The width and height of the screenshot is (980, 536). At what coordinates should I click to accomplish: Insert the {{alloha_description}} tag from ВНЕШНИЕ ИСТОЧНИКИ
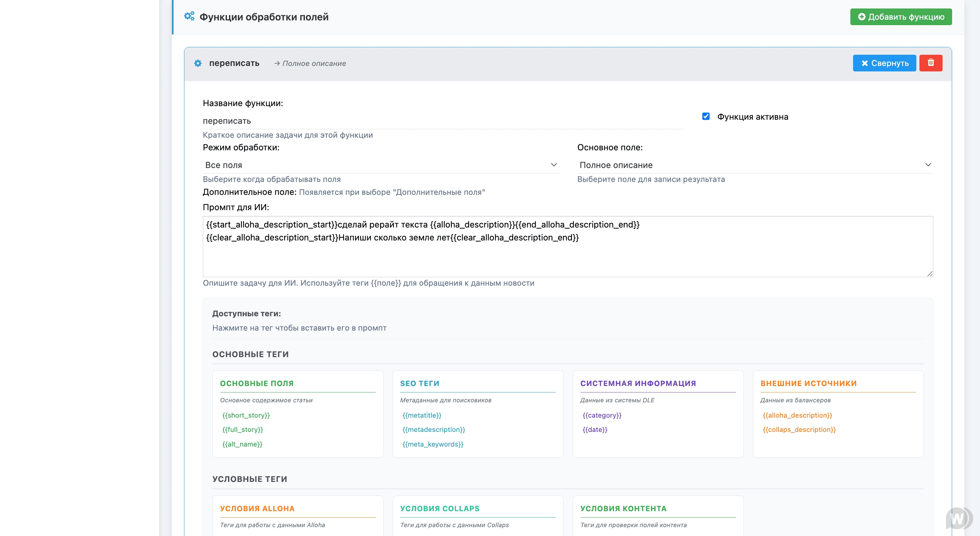point(797,415)
